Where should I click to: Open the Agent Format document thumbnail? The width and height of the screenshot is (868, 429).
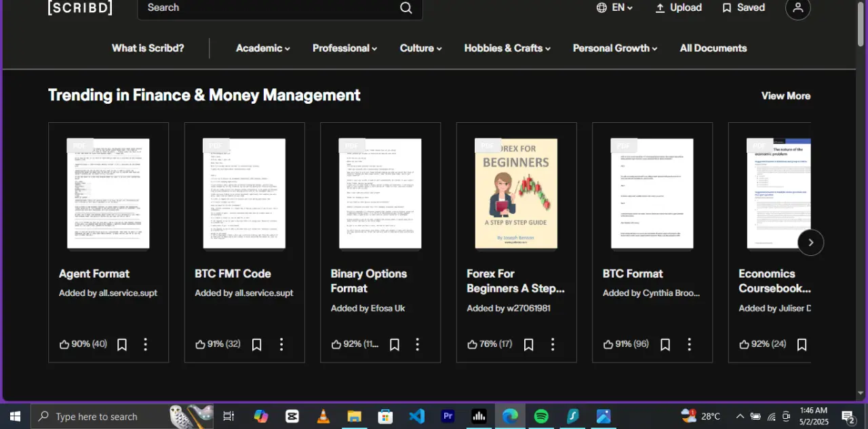click(x=108, y=193)
